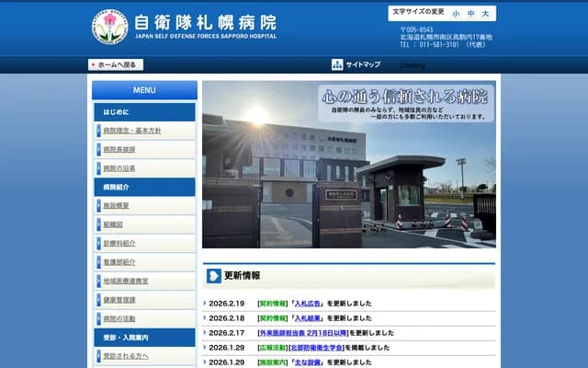Viewport: 588px width, 368px height.
Task: Select 診療科紹介 menu item
Action: pos(119,243)
